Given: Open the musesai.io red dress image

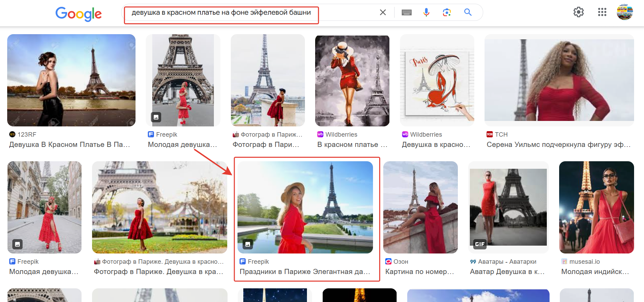Looking at the screenshot, I should tap(596, 207).
